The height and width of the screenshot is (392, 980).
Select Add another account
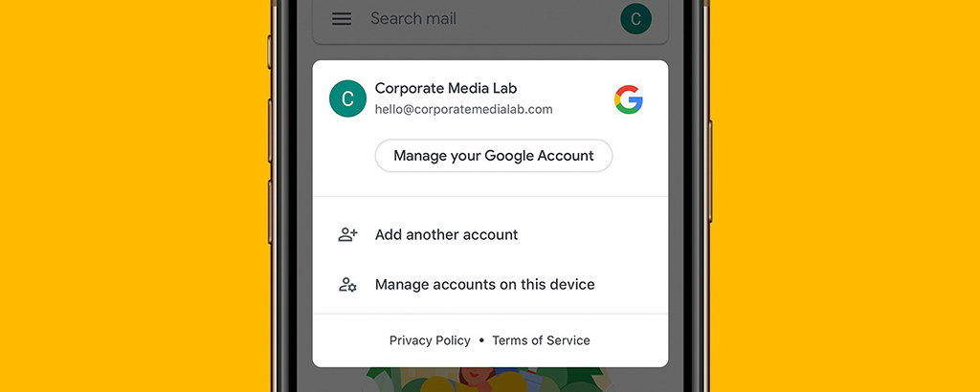(446, 234)
